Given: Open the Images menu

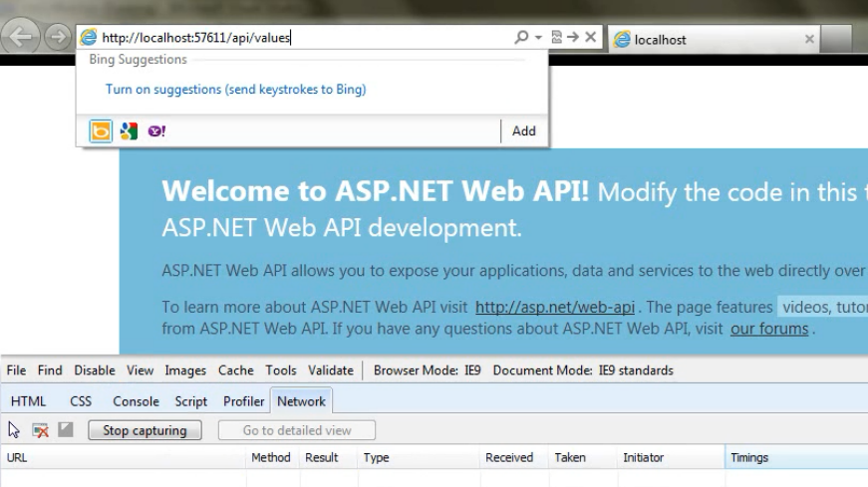Looking at the screenshot, I should (x=185, y=370).
